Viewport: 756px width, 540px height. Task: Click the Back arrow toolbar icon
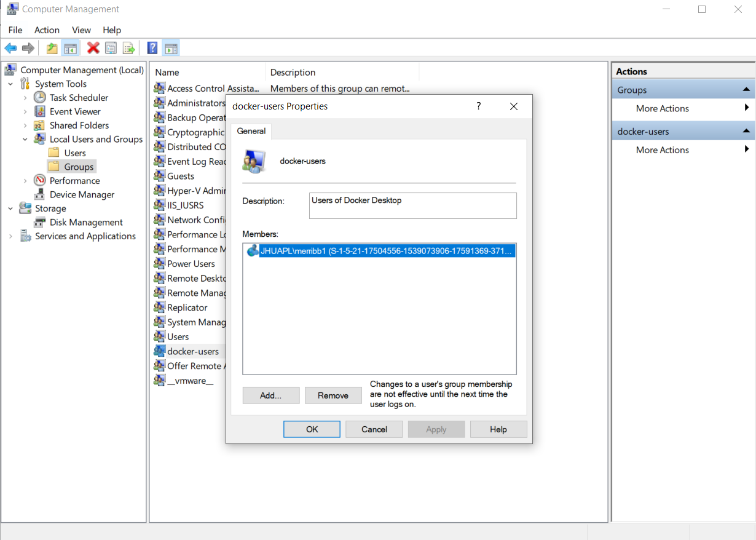(10, 48)
